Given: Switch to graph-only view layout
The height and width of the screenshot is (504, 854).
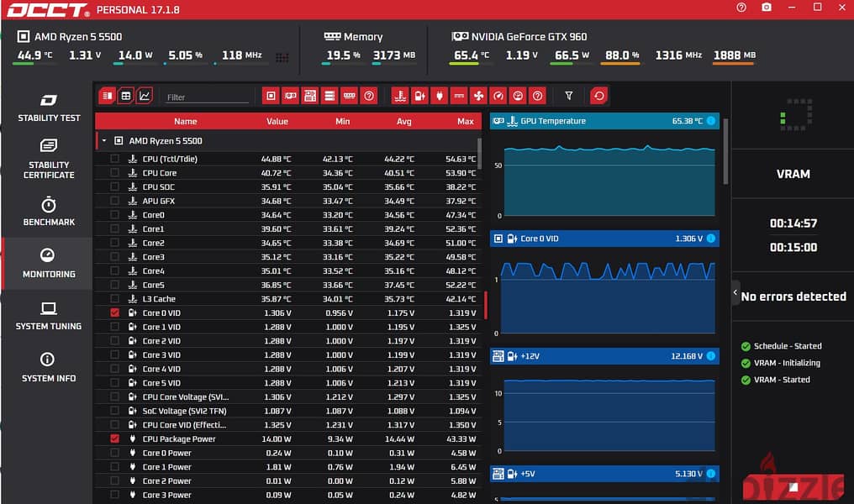Looking at the screenshot, I should tap(145, 96).
